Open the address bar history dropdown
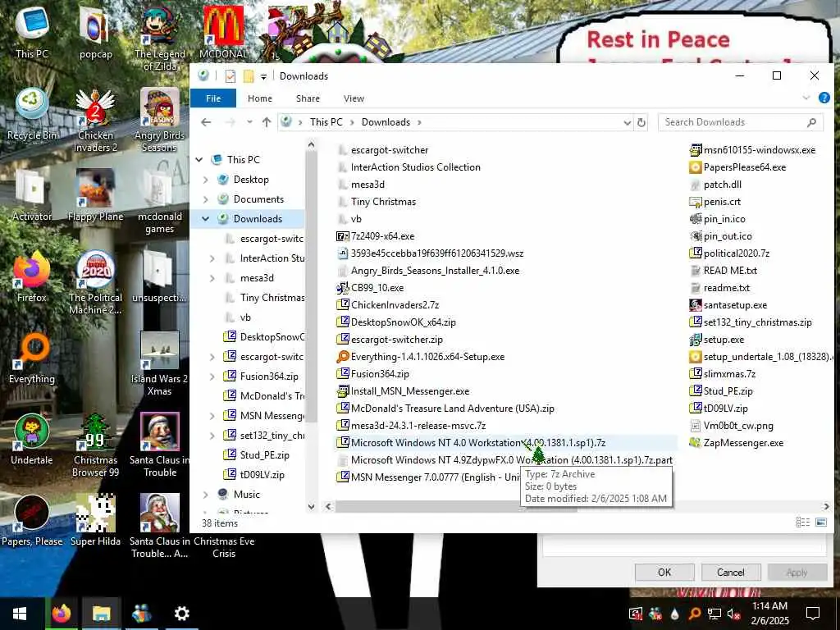The height and width of the screenshot is (630, 840). tap(628, 123)
